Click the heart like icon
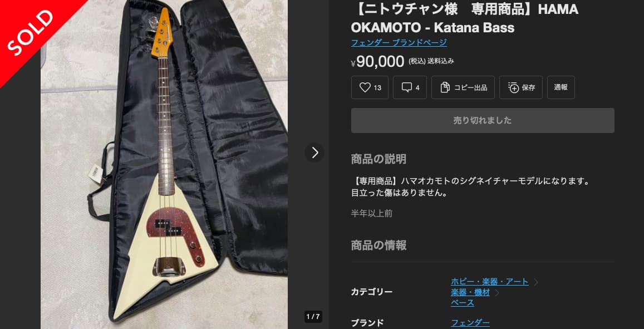Image resolution: width=644 pixels, height=329 pixels. pyautogui.click(x=365, y=87)
